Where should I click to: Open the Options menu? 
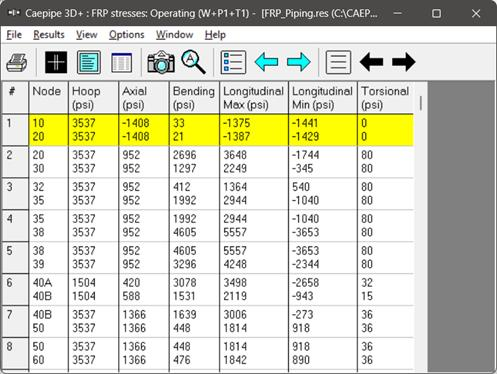pyautogui.click(x=127, y=35)
